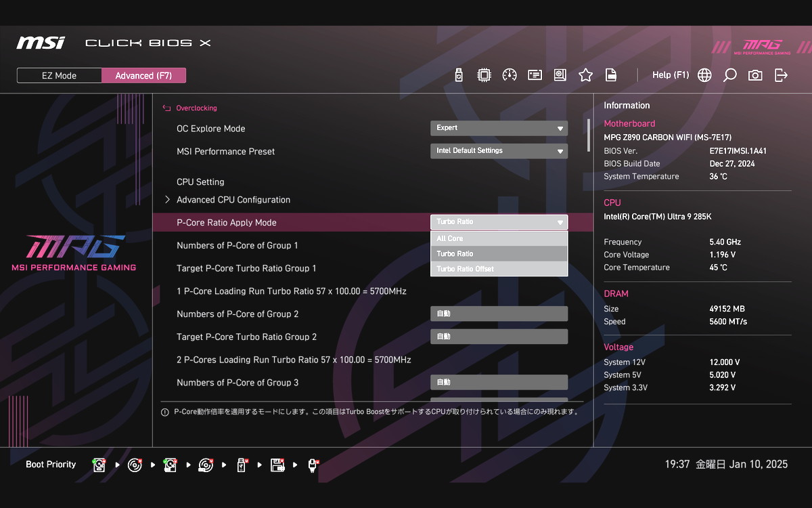Screen dimensions: 812x508
Task: Open the MSI Performance Preset dropdown
Action: (x=499, y=151)
